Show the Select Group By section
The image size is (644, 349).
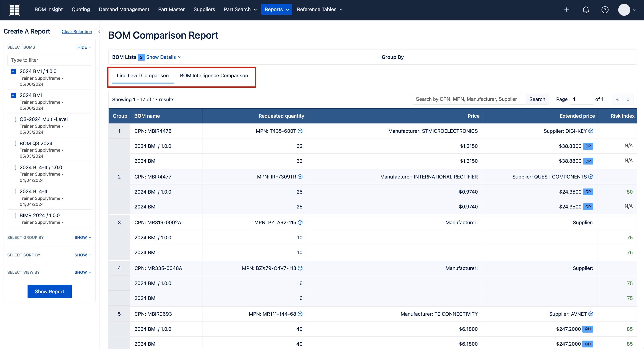[83, 238]
